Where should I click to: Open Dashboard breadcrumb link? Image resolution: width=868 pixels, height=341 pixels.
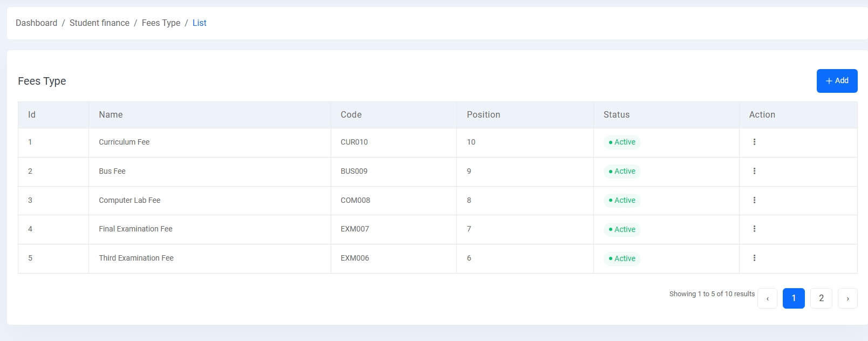[x=36, y=23]
